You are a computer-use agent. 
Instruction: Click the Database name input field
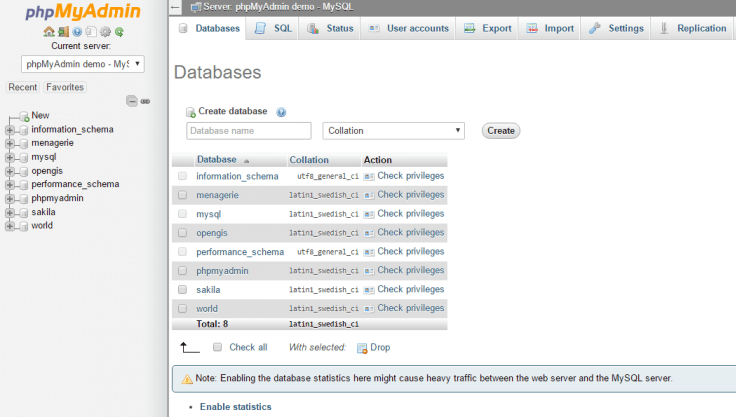point(249,131)
